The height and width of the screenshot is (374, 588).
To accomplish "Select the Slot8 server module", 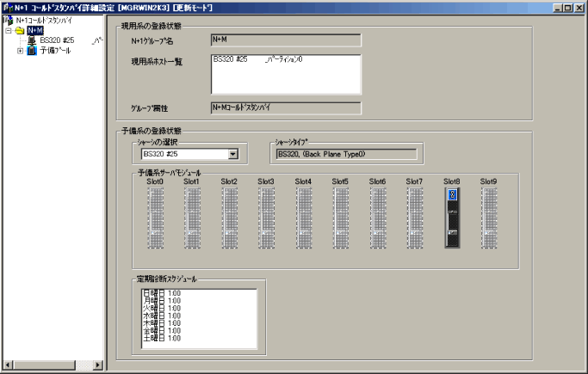I will pos(453,218).
